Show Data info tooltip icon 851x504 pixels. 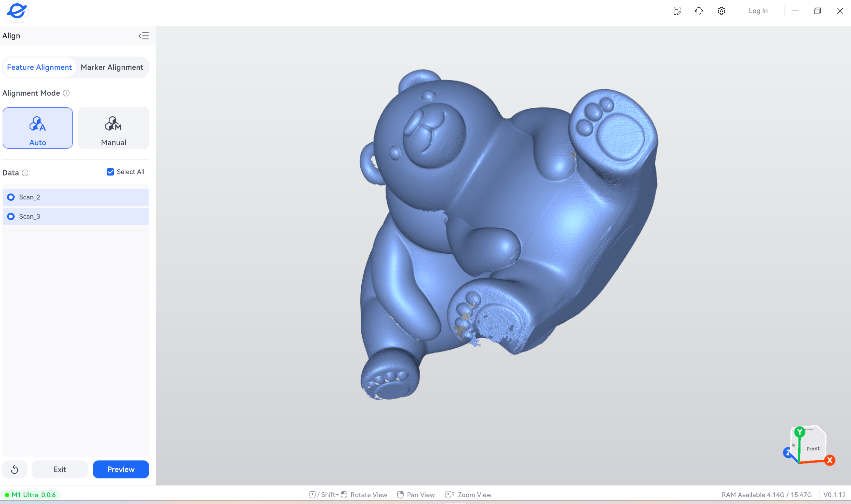25,173
